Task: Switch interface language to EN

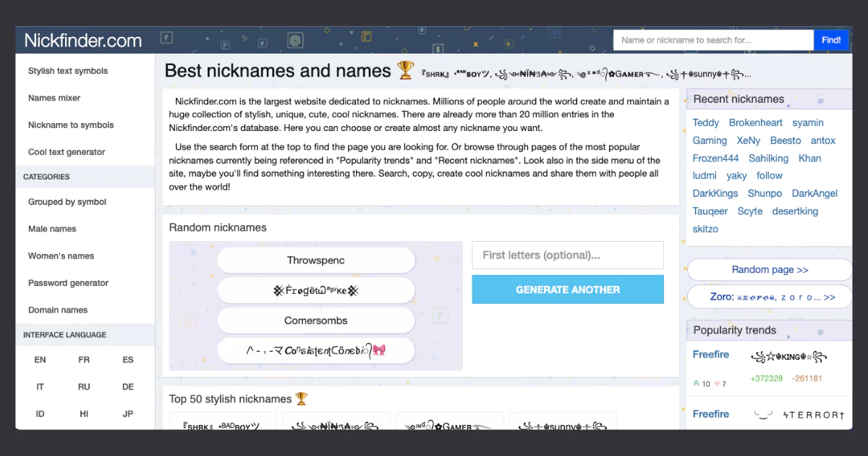Action: coord(40,360)
